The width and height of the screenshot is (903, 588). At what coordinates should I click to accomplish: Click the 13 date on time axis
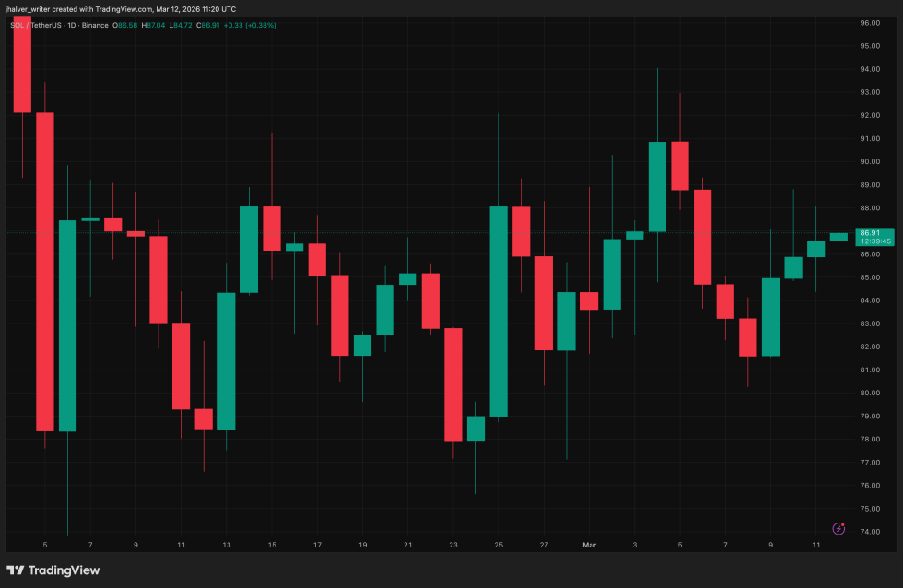pyautogui.click(x=227, y=546)
